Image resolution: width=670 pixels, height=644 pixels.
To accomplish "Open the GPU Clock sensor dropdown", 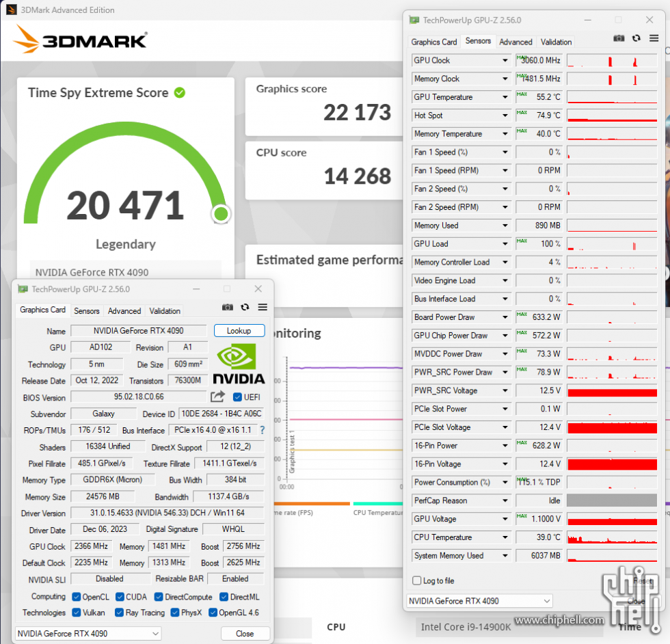I will (505, 60).
